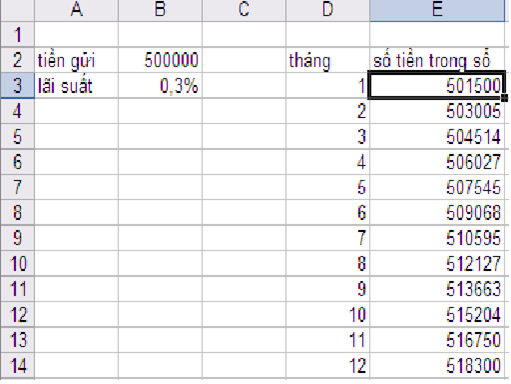Screen dimensions: 511x384
Task: Select column header B
Action: click(160, 10)
